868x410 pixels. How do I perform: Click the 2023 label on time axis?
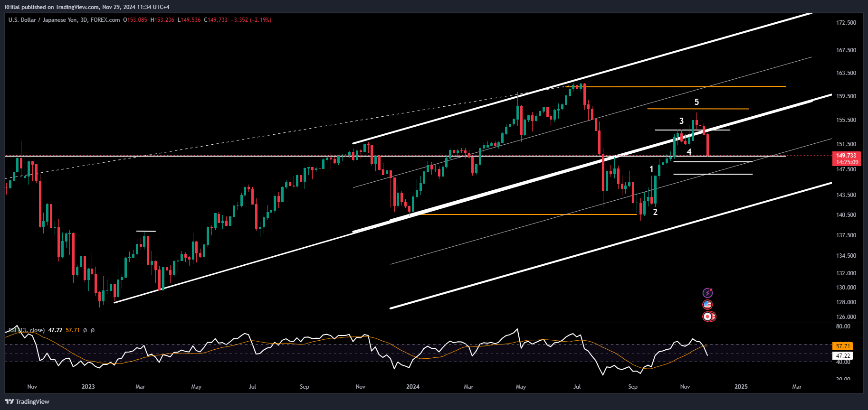tap(88, 387)
